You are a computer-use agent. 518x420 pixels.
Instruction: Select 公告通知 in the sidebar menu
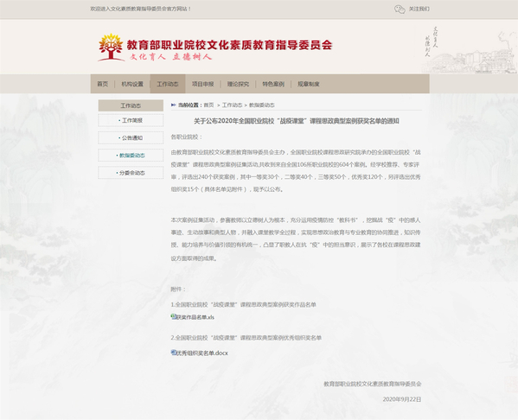coord(131,137)
